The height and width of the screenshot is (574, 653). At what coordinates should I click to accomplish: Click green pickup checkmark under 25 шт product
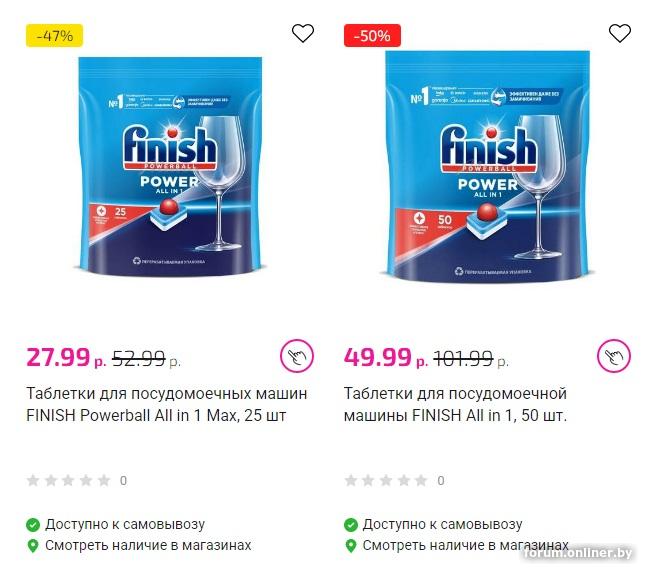coord(33,524)
